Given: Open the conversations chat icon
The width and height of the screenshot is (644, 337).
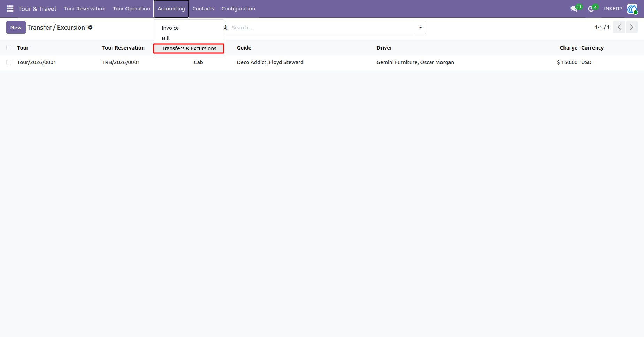Looking at the screenshot, I should (x=574, y=9).
